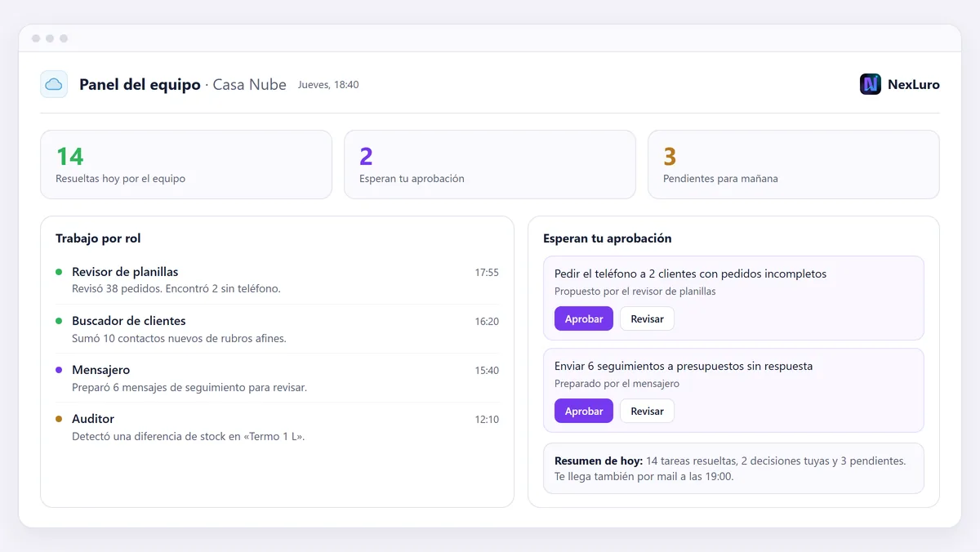Click 'Detectó una diferencia de stock' description

[189, 436]
